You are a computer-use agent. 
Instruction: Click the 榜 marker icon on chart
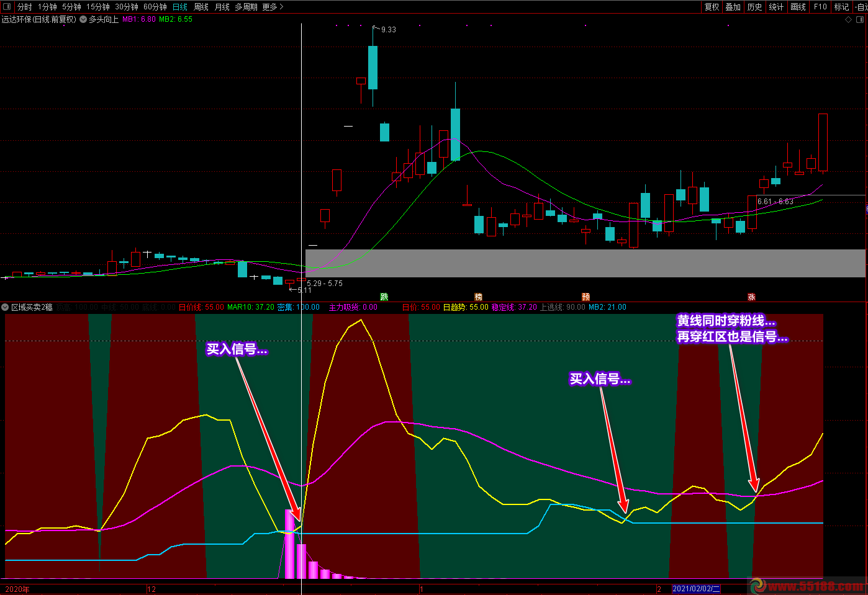point(478,297)
